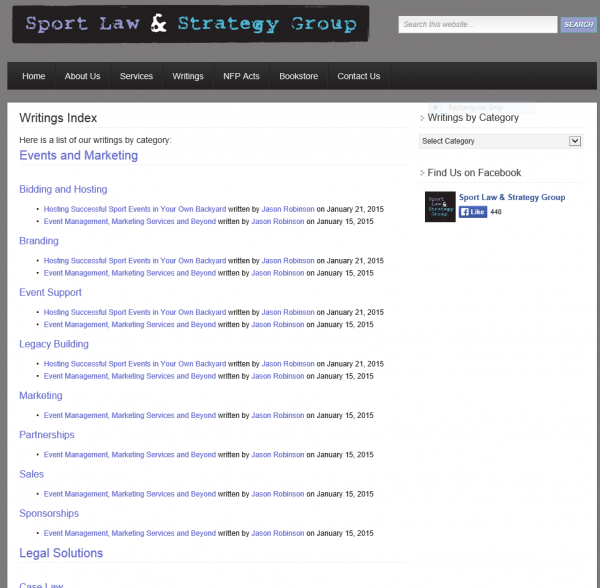This screenshot has height=588, width=600.
Task: Click the Legacy Building category link
Action: point(54,344)
